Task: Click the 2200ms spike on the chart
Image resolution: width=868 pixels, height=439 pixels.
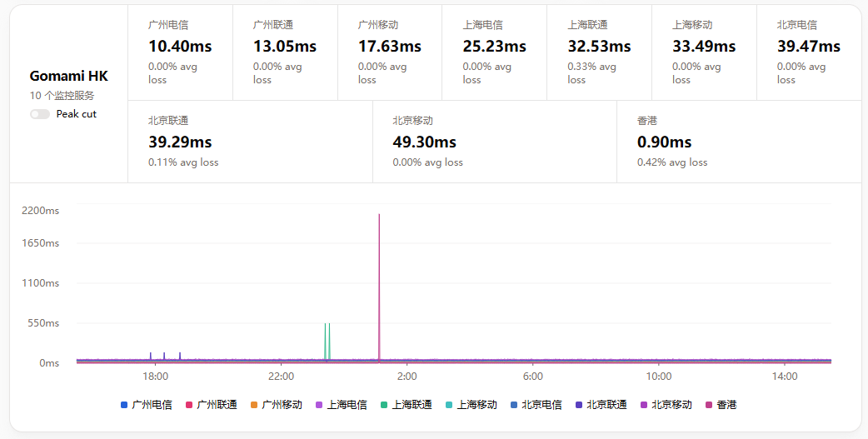Action: pos(379,217)
